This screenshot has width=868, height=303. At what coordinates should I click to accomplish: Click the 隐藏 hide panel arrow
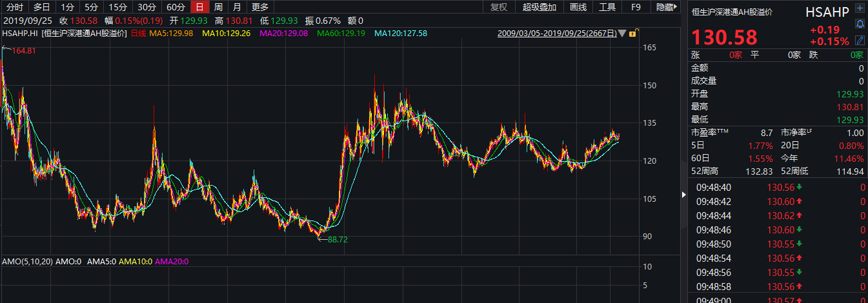coord(667,7)
